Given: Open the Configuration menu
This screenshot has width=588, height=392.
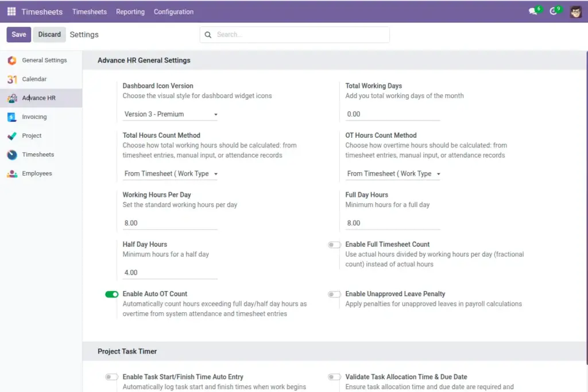Looking at the screenshot, I should point(173,11).
